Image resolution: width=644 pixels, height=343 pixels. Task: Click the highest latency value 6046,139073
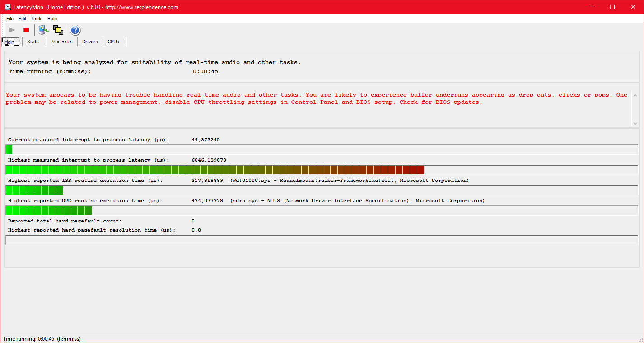click(209, 160)
